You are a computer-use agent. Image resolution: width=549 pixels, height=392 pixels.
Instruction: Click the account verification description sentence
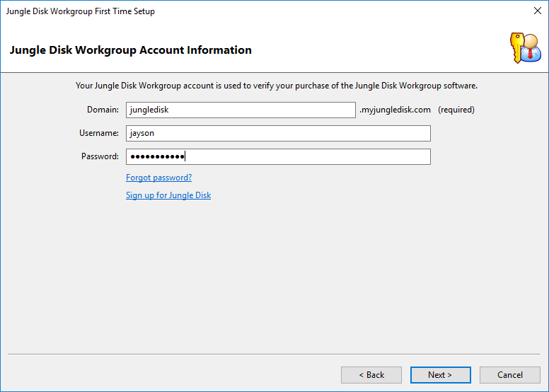[x=277, y=86]
